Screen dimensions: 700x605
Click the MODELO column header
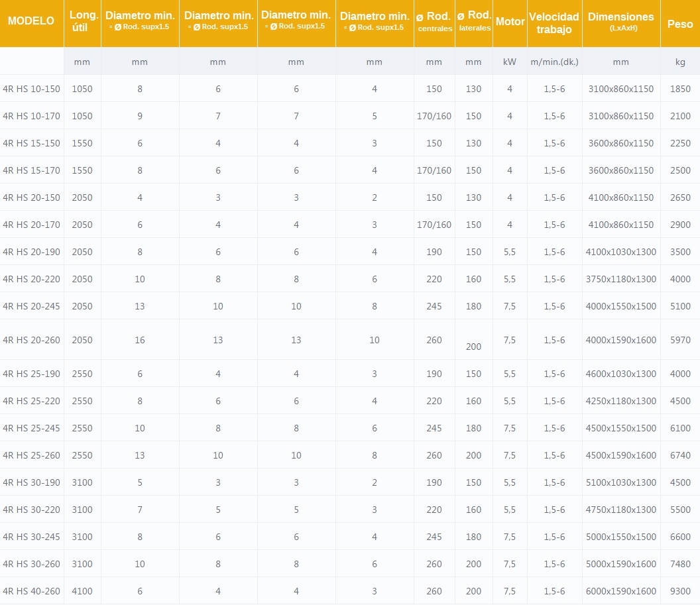(31, 21)
